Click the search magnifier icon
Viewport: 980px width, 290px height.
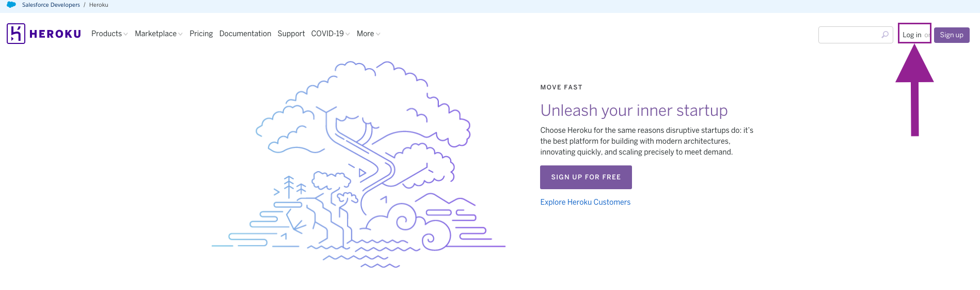(x=885, y=35)
